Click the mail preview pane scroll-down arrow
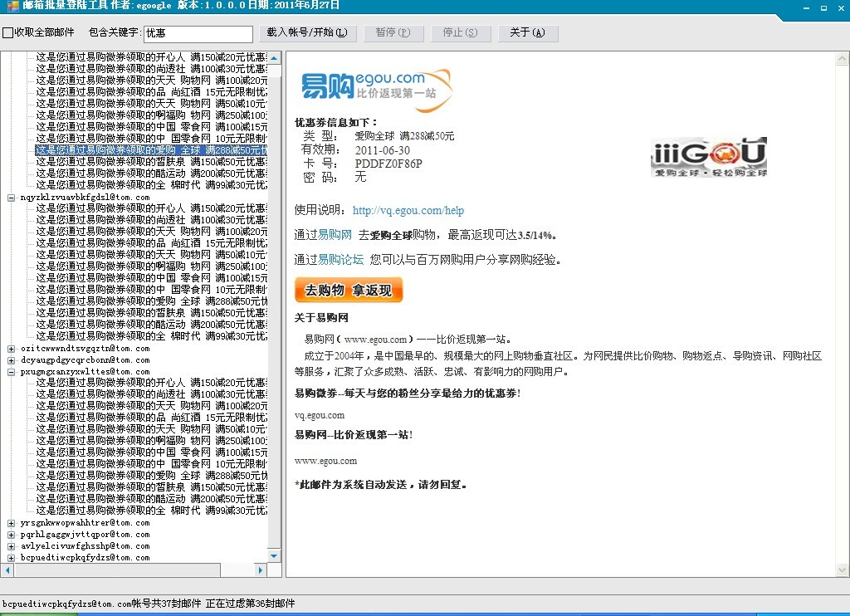This screenshot has height=616, width=850. click(842, 570)
